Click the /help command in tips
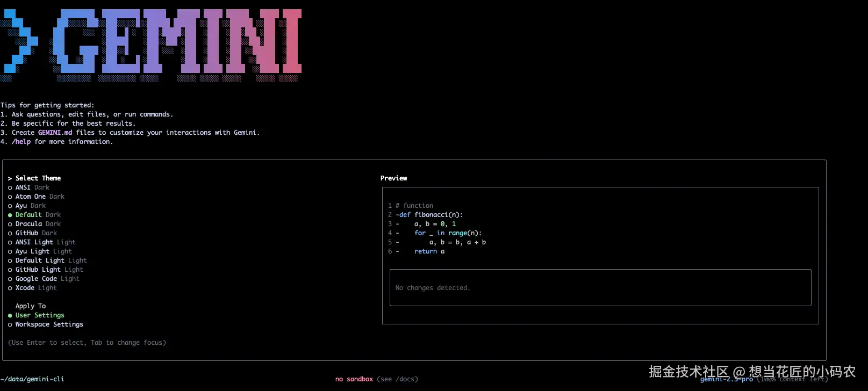Image resolution: width=868 pixels, height=391 pixels. tap(21, 142)
